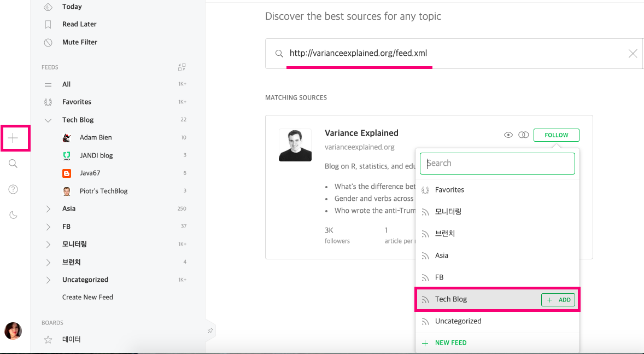Viewport: 644px width, 354px height.
Task: Open the search magnifier in left rail
Action: tap(14, 164)
